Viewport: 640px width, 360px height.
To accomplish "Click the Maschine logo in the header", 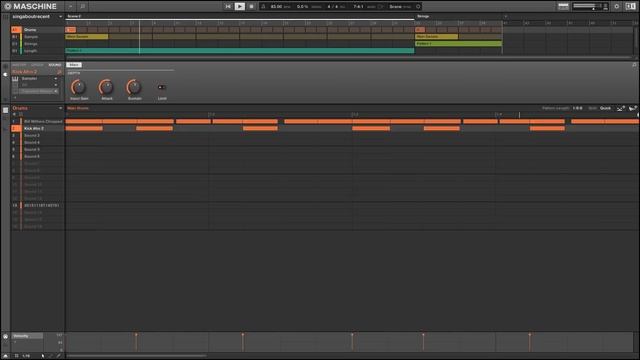I will pyautogui.click(x=31, y=6).
